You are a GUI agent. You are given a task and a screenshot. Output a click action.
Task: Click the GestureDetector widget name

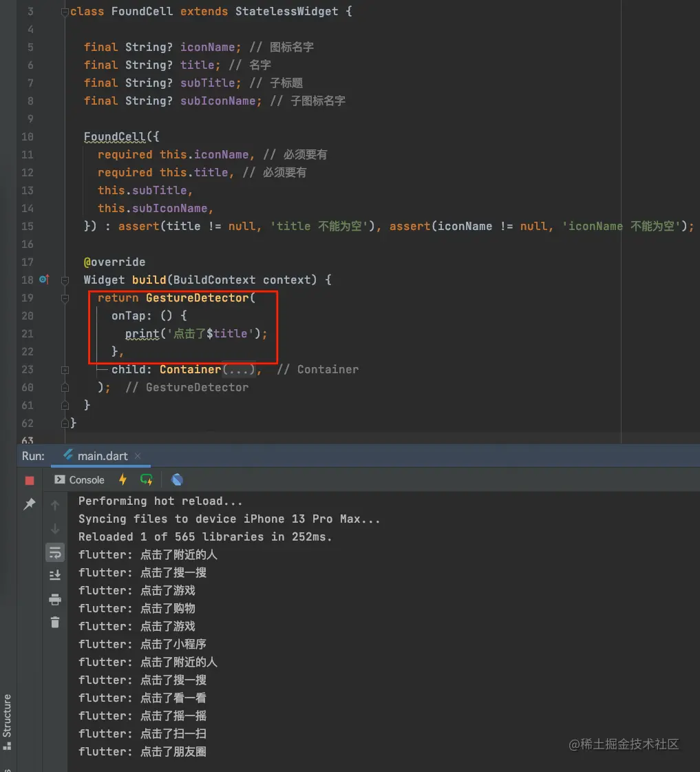[x=198, y=298]
